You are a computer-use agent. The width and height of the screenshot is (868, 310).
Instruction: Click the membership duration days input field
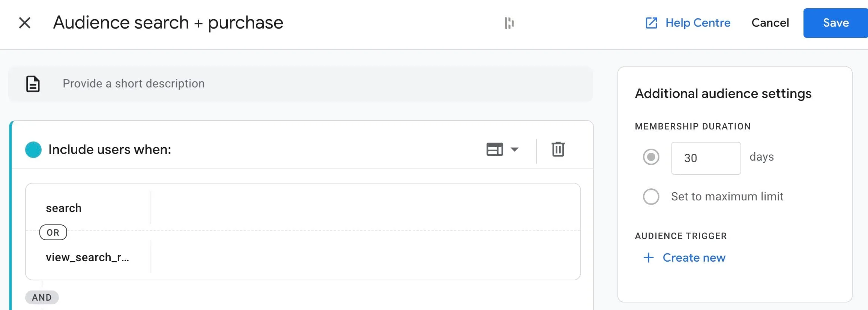706,158
